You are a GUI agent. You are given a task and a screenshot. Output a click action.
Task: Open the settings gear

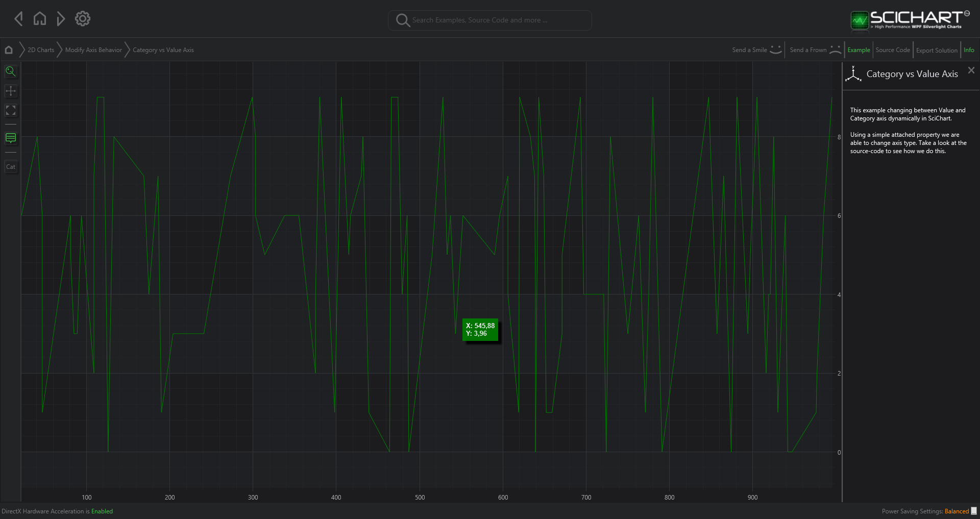pyautogui.click(x=83, y=19)
